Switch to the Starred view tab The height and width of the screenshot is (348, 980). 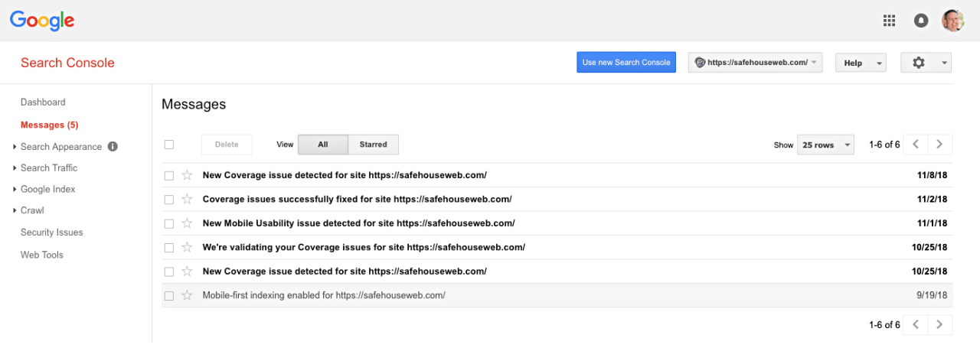(374, 145)
